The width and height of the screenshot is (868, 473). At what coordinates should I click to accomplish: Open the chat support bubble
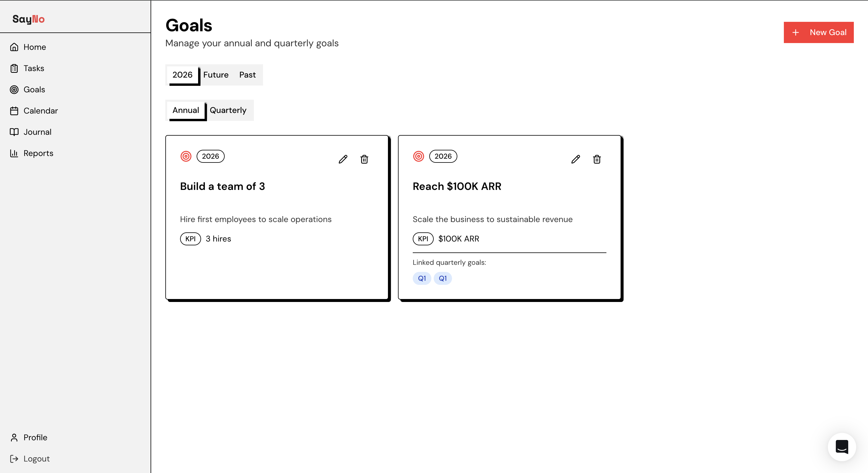841,447
